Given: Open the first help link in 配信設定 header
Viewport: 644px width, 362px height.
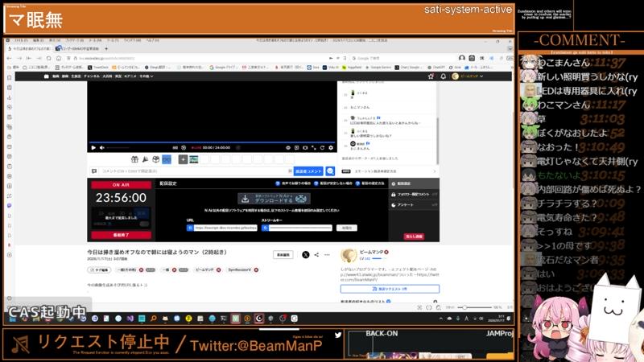Looking at the screenshot, I should [x=293, y=183].
